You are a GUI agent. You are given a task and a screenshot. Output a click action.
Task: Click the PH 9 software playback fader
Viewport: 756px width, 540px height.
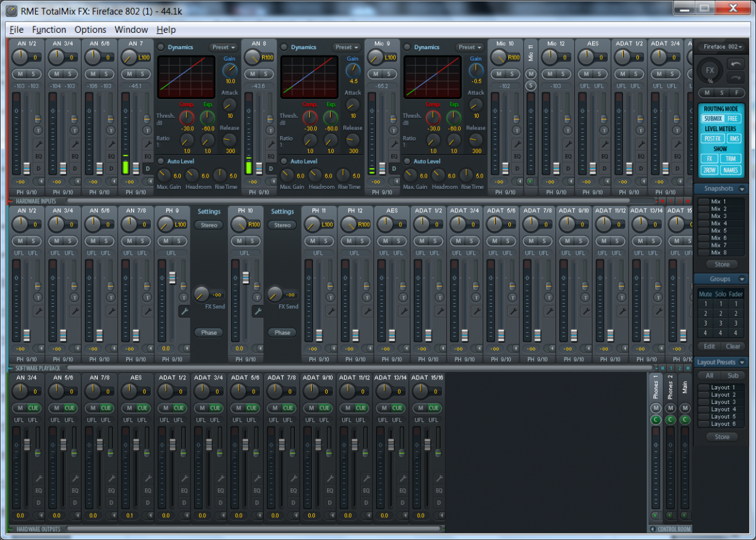(172, 277)
